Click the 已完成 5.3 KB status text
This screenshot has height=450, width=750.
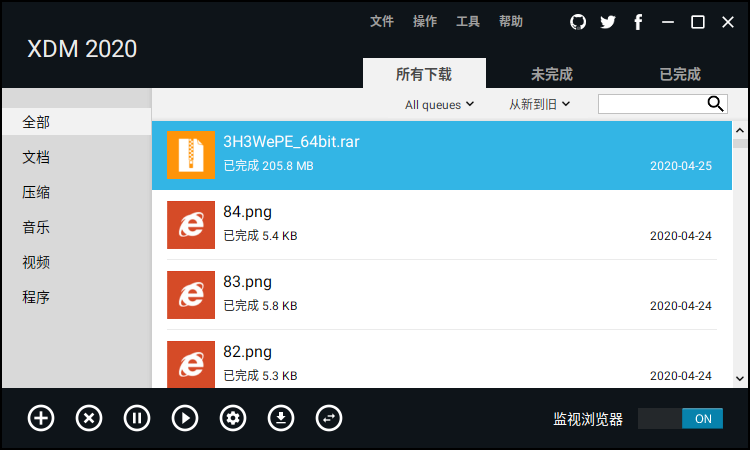tap(260, 375)
